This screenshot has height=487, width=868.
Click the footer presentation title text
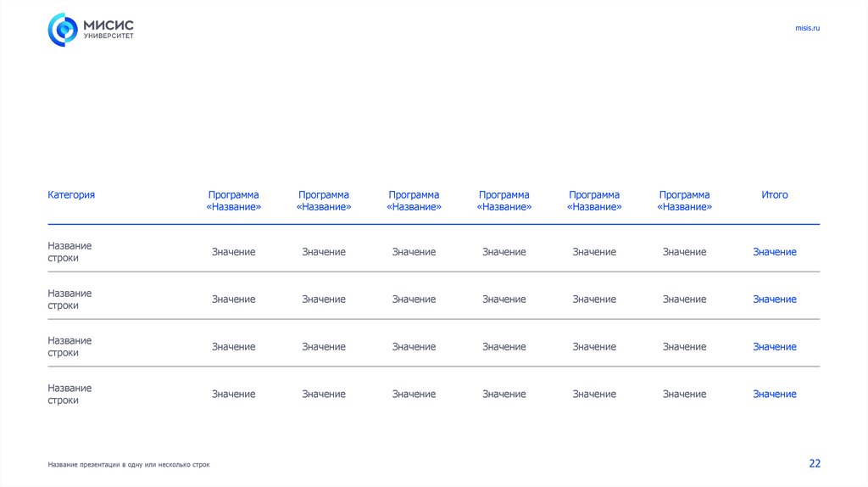[129, 465]
